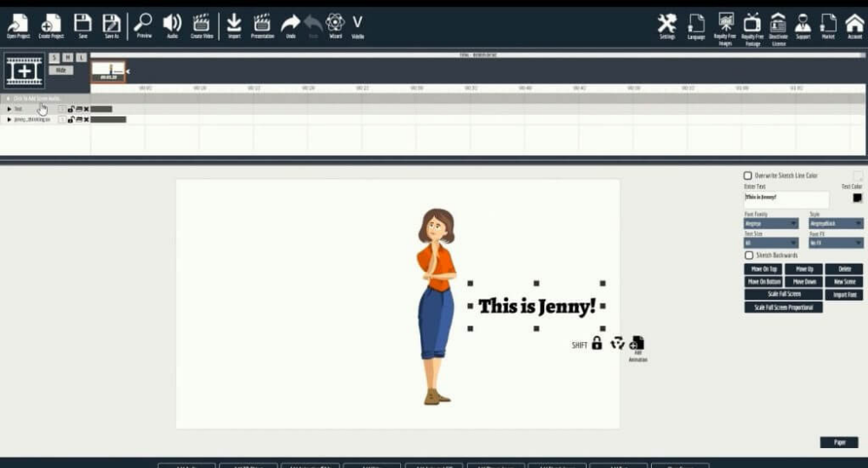Choose the Save As toolbar icon
Screen dimensions: 868x468
[x=111, y=26]
